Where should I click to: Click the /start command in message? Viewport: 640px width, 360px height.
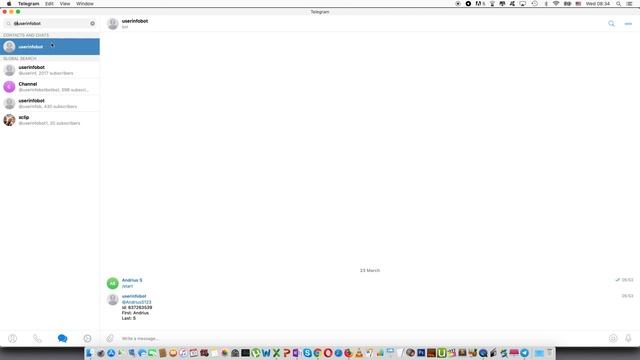coord(127,286)
